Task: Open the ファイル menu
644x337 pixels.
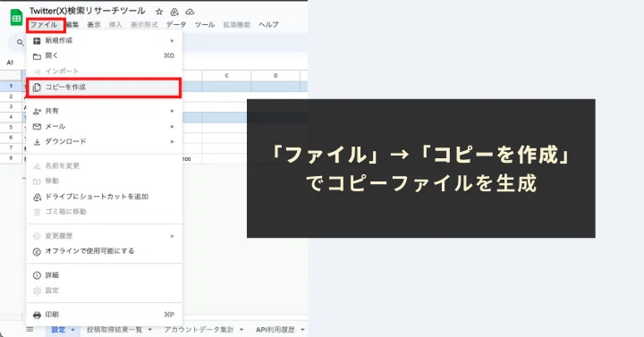Action: pyautogui.click(x=44, y=25)
